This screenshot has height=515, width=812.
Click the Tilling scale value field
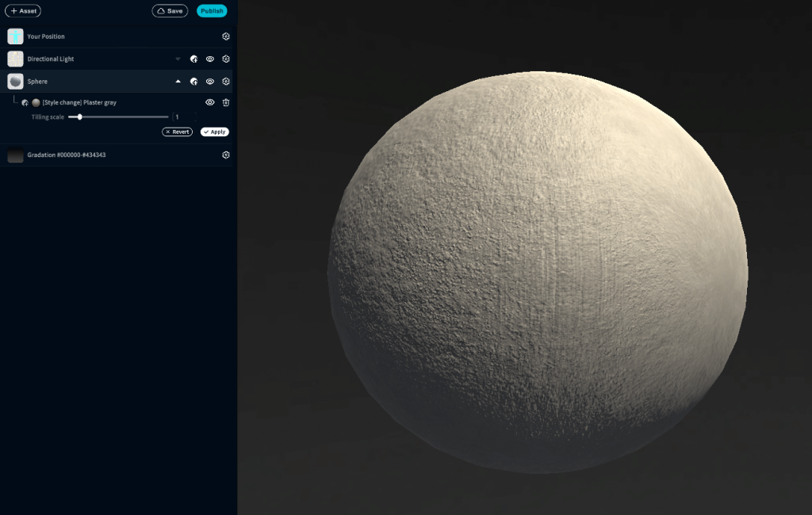coord(184,117)
